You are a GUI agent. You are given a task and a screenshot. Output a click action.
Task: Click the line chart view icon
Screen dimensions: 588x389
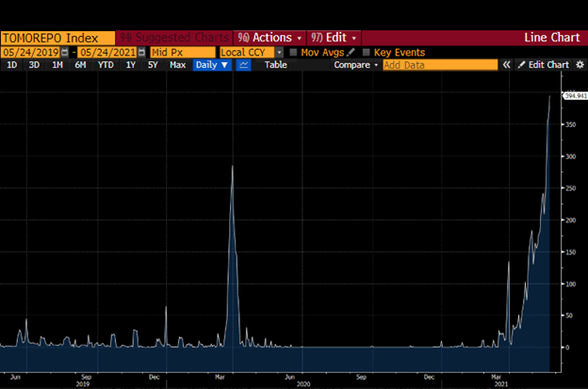(x=244, y=65)
